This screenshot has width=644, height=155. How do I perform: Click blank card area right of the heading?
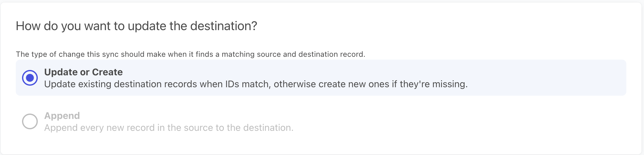tap(441, 26)
